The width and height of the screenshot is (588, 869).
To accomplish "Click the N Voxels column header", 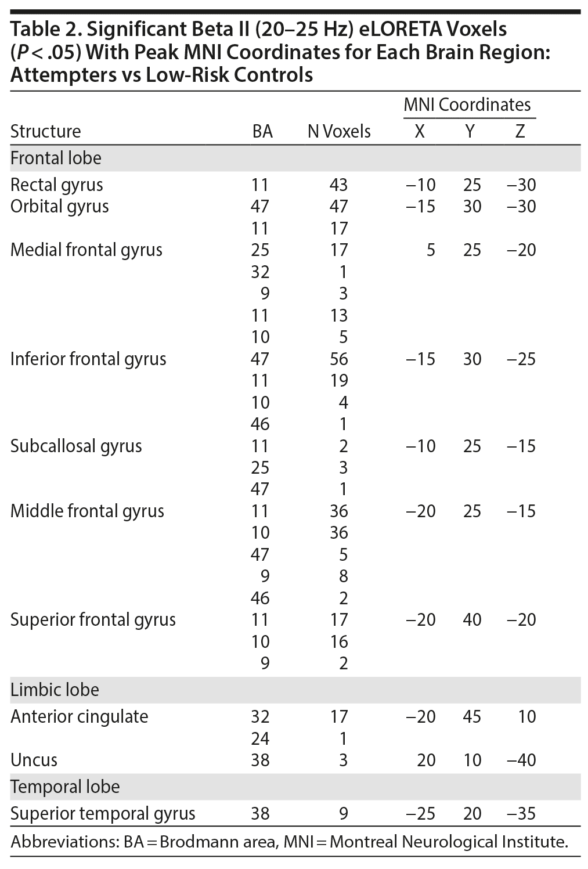I will (339, 131).
